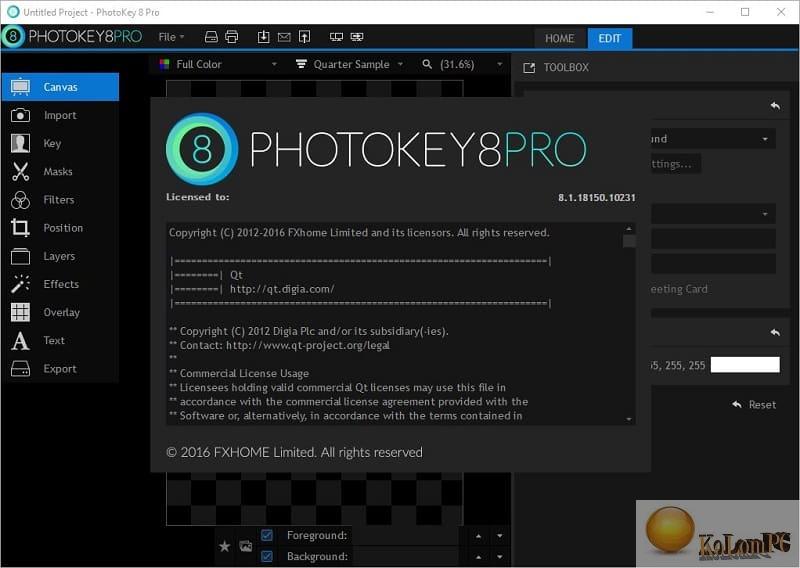Viewport: 800px width, 568px height.
Task: Click the linked monitors swap icon
Action: point(357,37)
